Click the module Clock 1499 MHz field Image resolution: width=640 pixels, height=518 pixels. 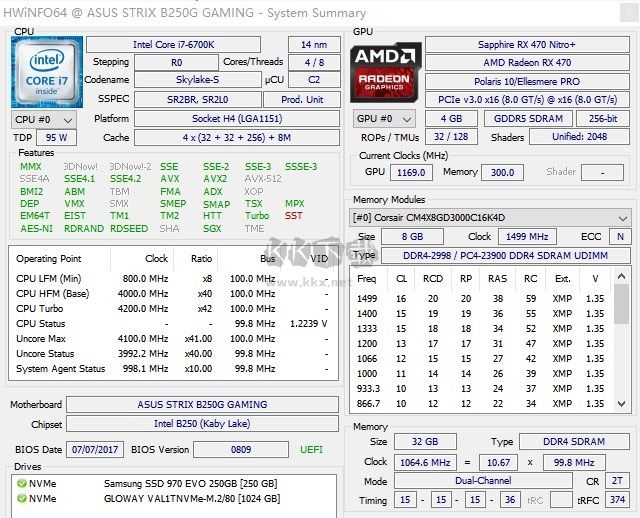point(527,236)
